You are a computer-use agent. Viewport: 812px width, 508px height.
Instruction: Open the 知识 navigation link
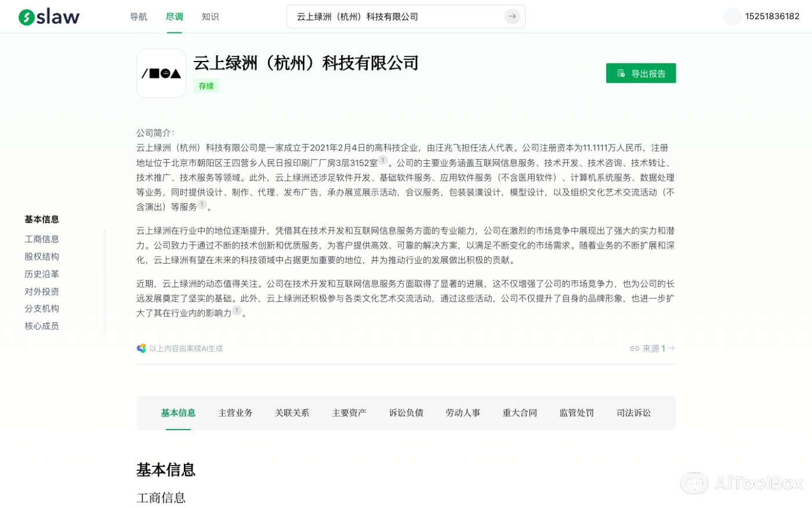tap(210, 16)
